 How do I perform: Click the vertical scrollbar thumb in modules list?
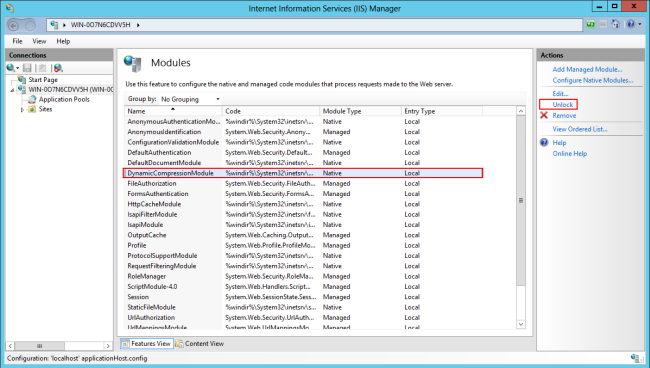point(521,201)
